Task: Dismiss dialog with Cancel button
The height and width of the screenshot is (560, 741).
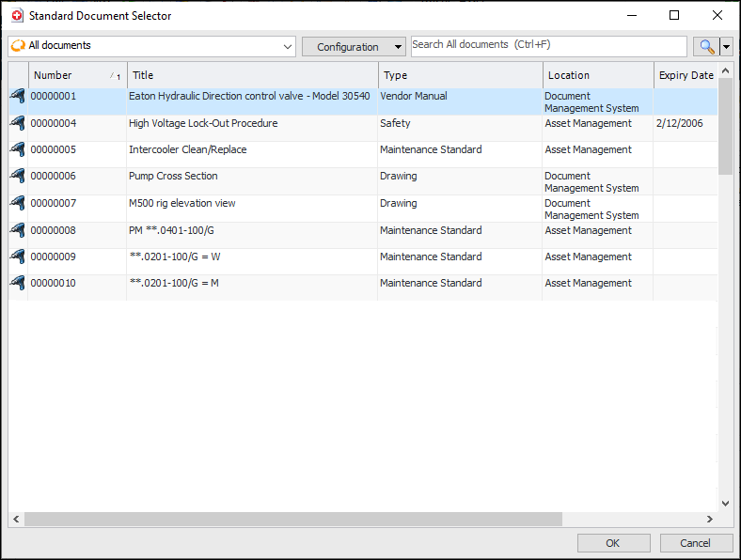Action: tap(696, 543)
